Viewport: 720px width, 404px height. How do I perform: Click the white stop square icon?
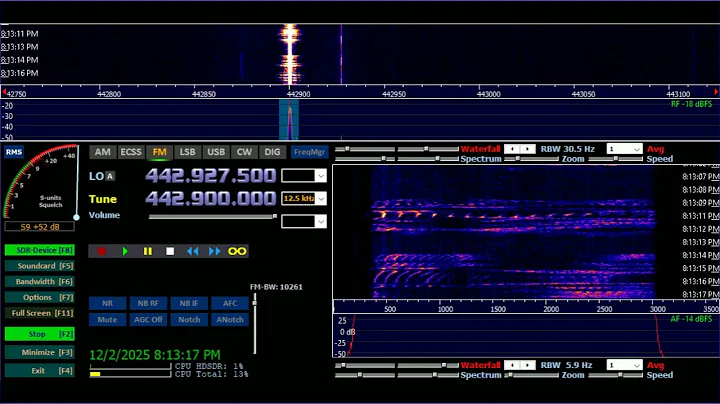(x=170, y=251)
